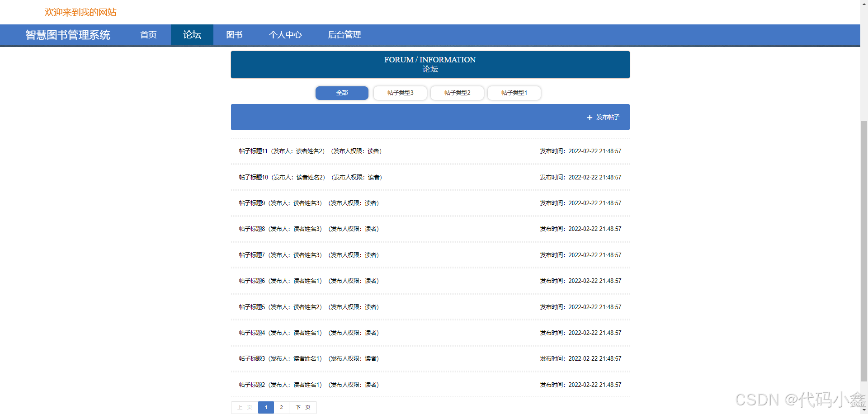This screenshot has height=414, width=868.
Task: Go to page 2 in pagination
Action: tap(281, 407)
